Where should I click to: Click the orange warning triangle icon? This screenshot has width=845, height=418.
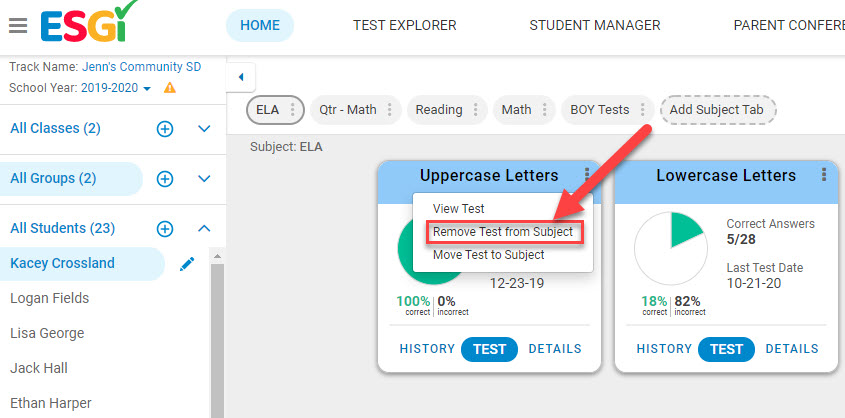[x=170, y=87]
